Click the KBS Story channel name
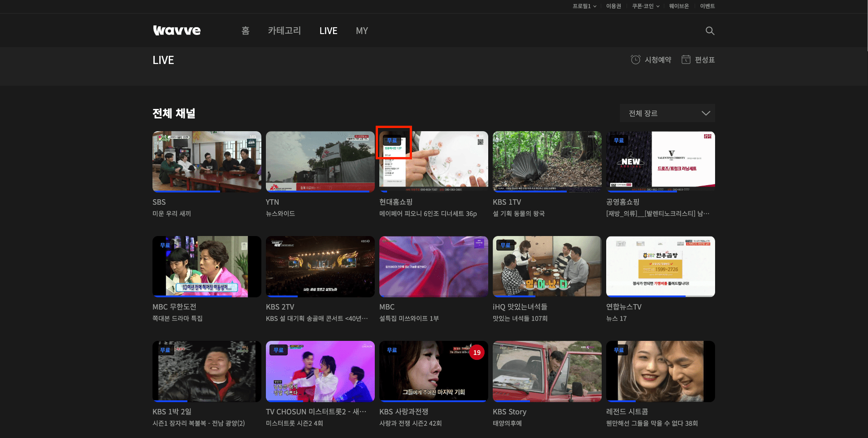 click(x=510, y=412)
